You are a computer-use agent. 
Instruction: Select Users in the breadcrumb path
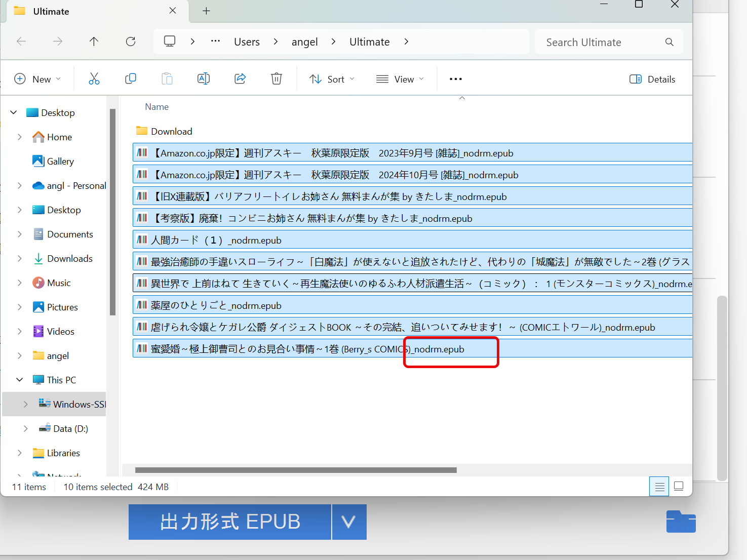247,42
